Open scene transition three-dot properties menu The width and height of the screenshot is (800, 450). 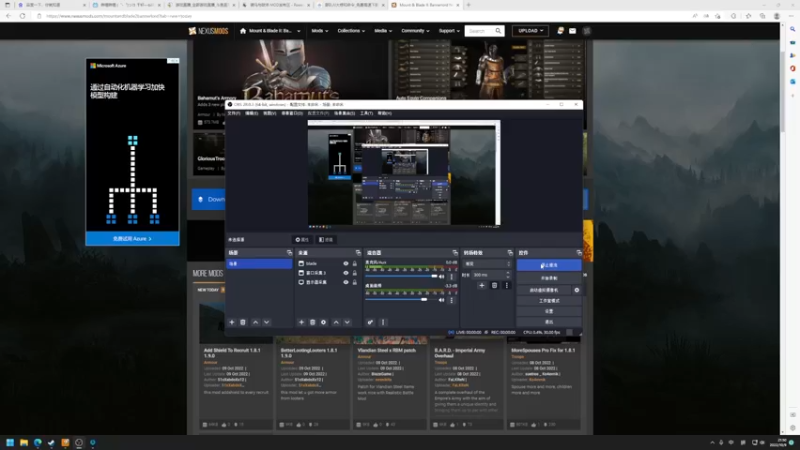507,286
